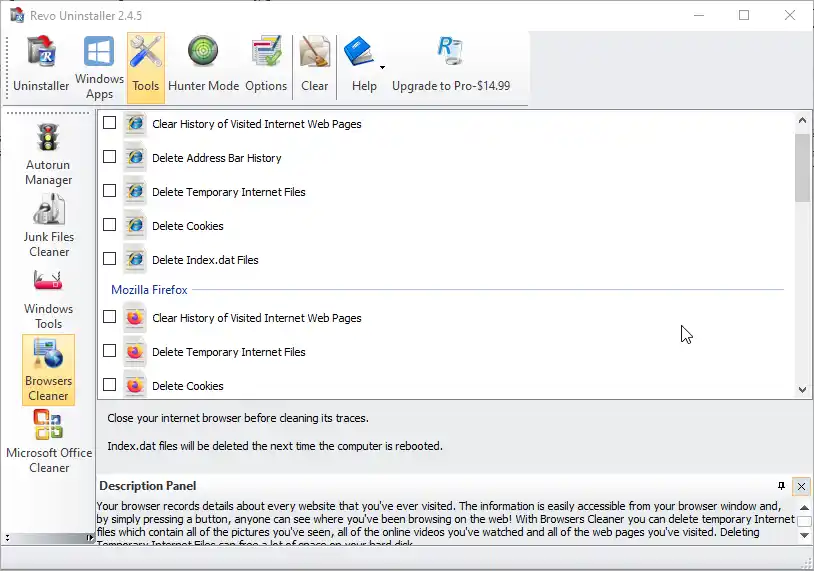Open Windows Tools
Image resolution: width=814 pixels, height=571 pixels.
point(48,299)
